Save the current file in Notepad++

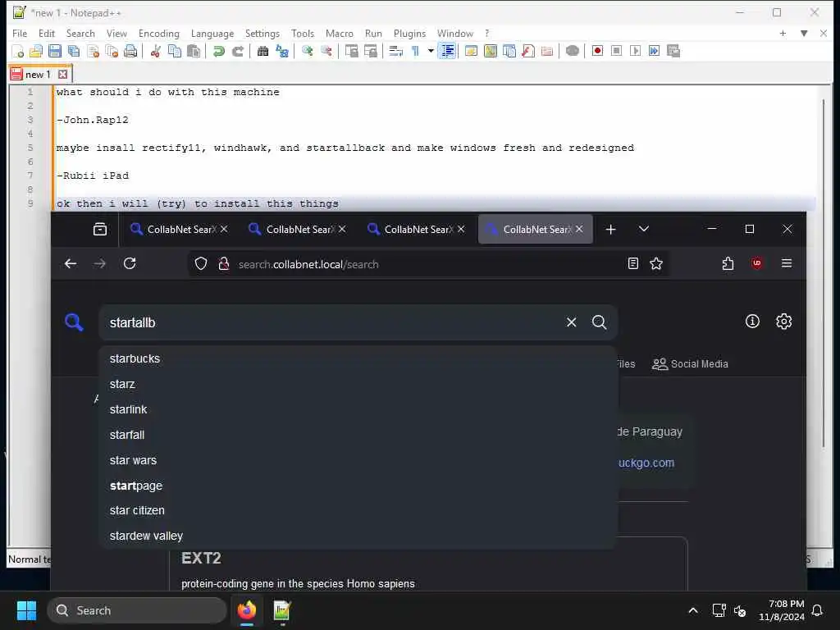[55, 52]
